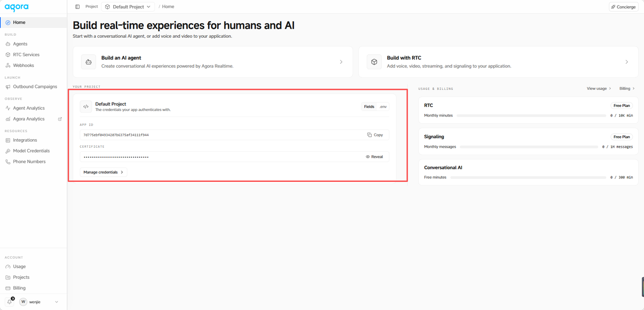The image size is (644, 310).
Task: Click the Signaling Monthly messages progress bar
Action: click(529, 147)
